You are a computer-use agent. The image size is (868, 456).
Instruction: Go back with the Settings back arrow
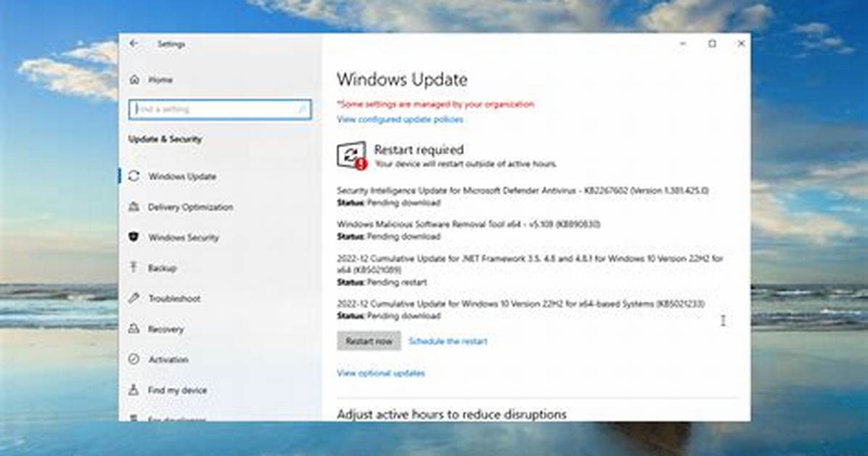pyautogui.click(x=134, y=44)
